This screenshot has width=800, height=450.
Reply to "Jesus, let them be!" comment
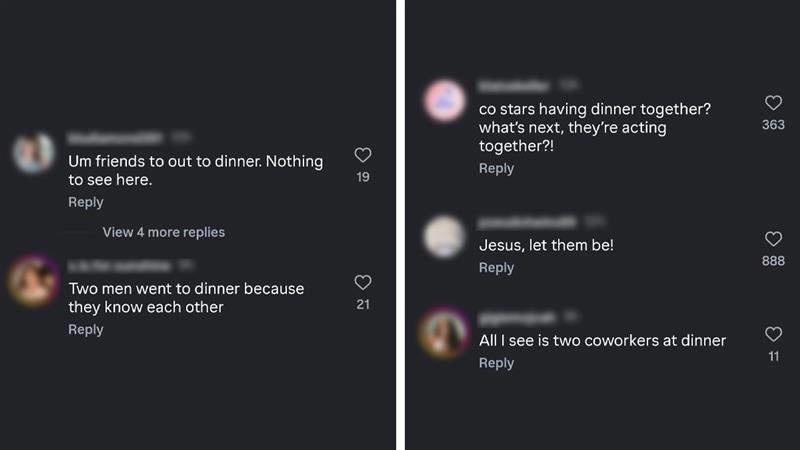coord(496,267)
